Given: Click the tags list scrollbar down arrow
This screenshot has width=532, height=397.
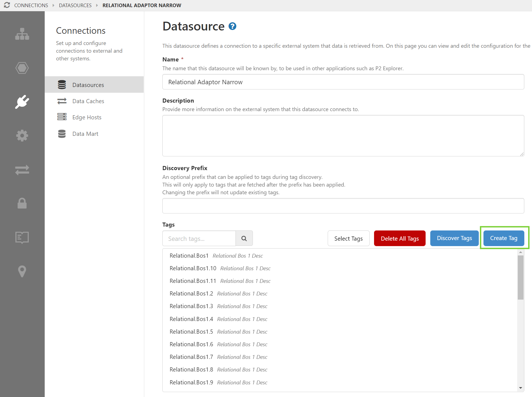Looking at the screenshot, I should tap(520, 388).
